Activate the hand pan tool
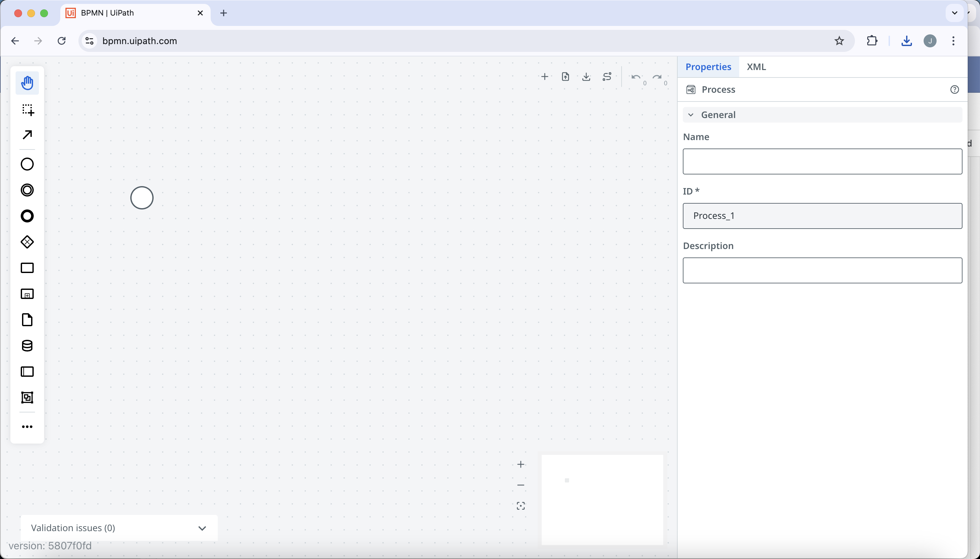The image size is (980, 559). 27,83
